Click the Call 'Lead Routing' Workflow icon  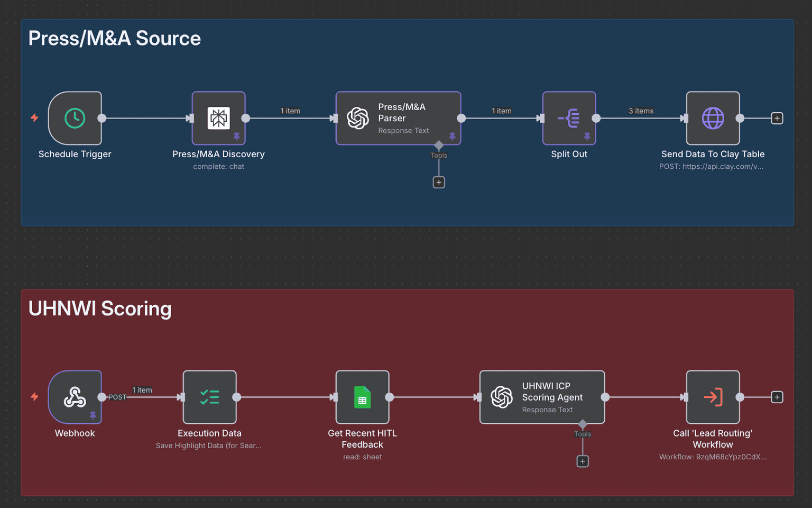(713, 397)
